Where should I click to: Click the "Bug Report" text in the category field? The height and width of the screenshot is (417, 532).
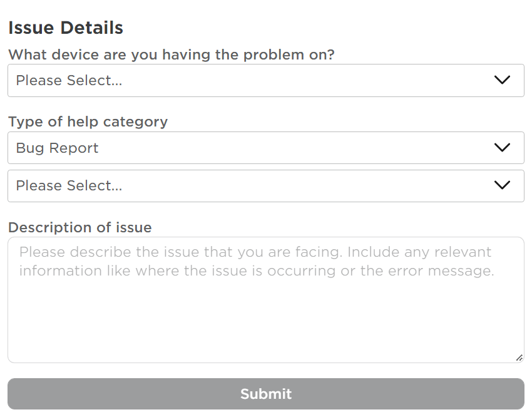tap(58, 148)
